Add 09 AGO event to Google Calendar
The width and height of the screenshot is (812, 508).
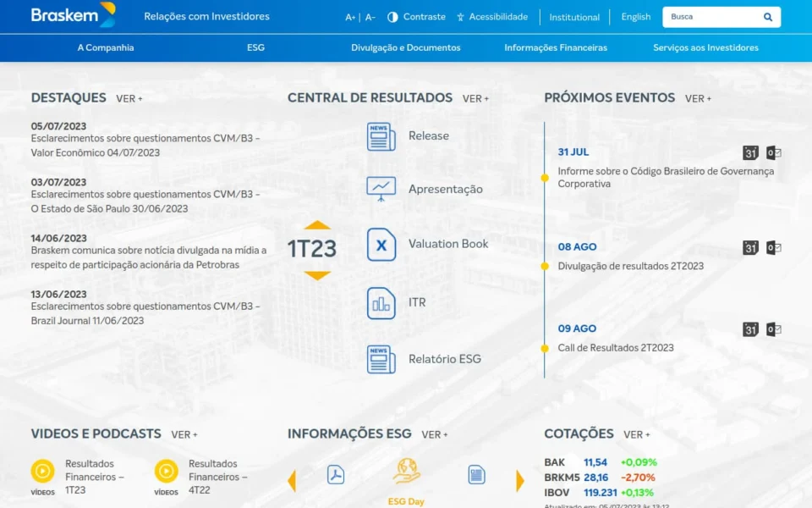click(750, 329)
